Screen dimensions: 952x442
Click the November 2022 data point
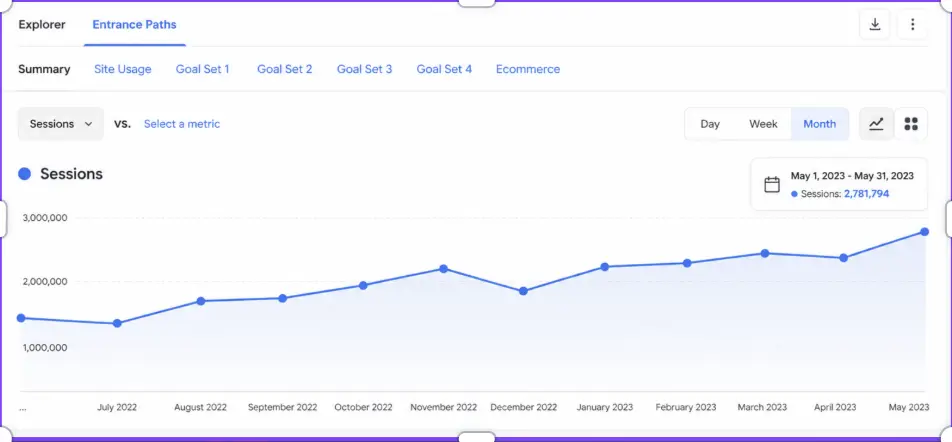443,268
